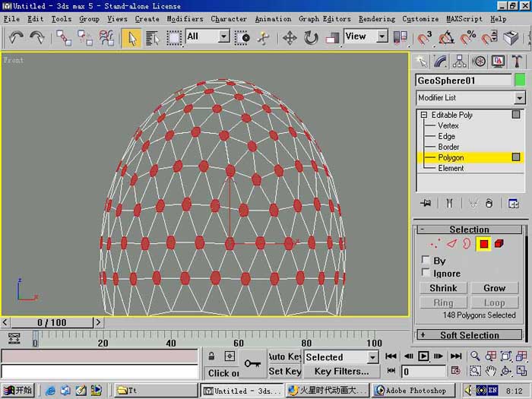Toggle Auto Key animation mode

(284, 357)
